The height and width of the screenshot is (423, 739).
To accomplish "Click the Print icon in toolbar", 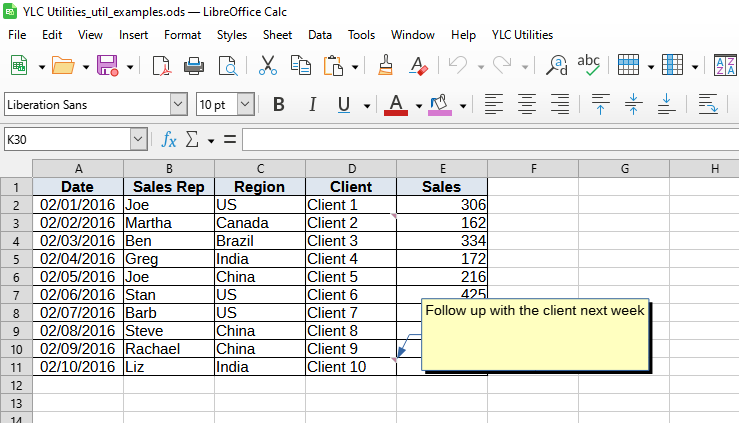I will coord(194,66).
